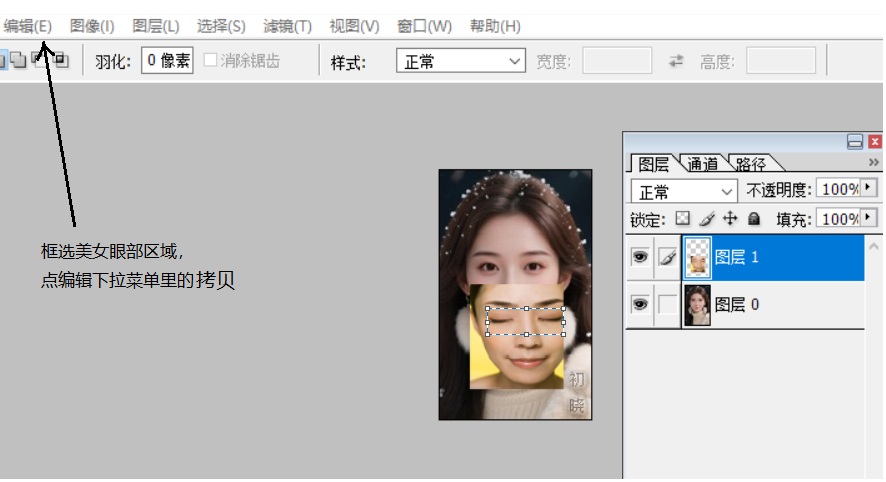Image resolution: width=886 pixels, height=482 pixels.
Task: Click the lock position move icon
Action: tap(730, 218)
